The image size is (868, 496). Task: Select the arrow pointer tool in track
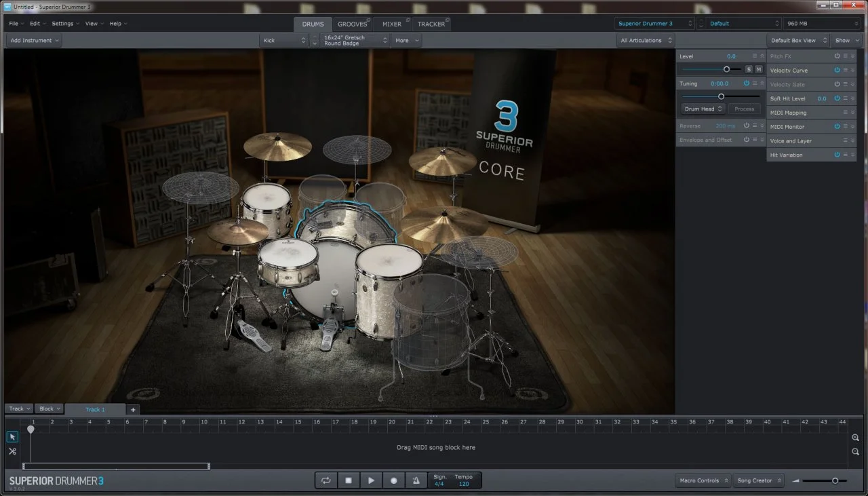[x=12, y=437]
